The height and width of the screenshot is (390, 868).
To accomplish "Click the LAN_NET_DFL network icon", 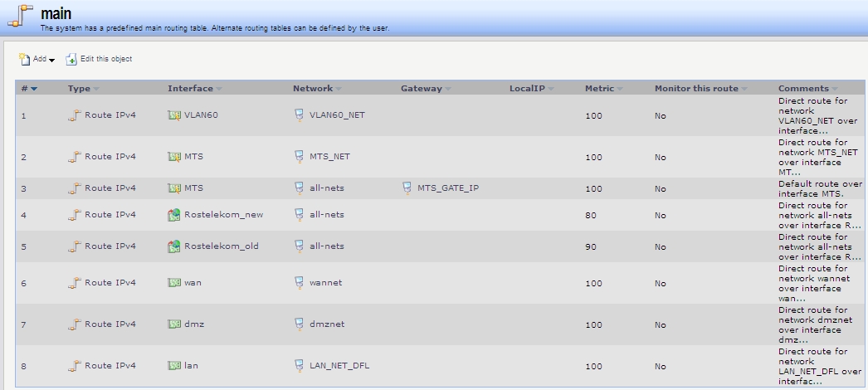I will (x=299, y=366).
